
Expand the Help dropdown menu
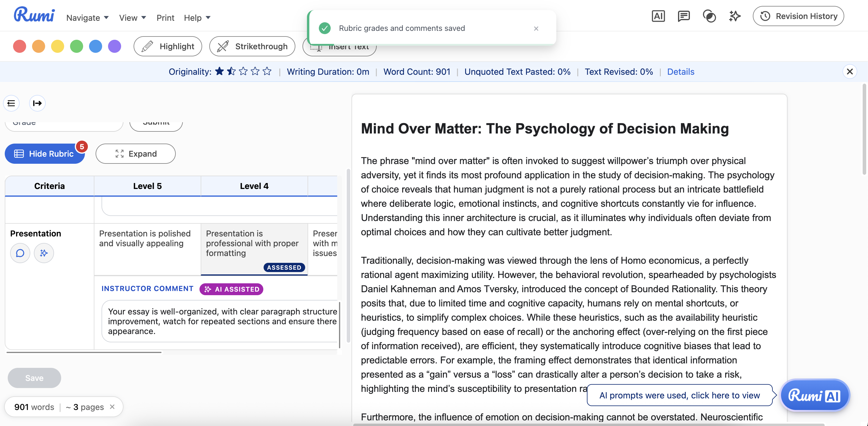click(x=197, y=18)
